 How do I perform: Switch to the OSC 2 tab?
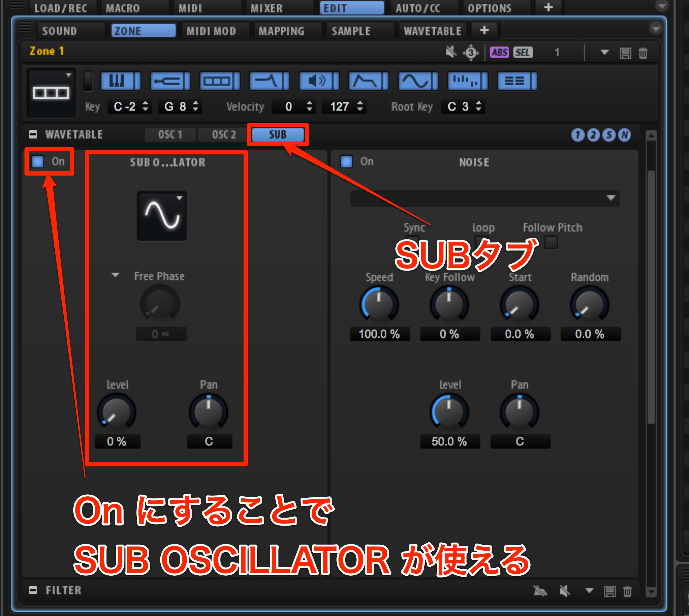pos(224,135)
